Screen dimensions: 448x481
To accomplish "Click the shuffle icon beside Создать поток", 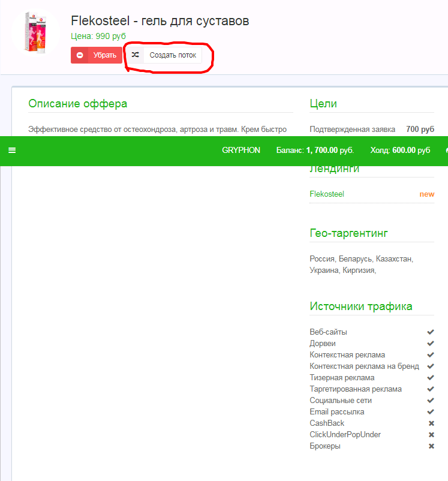I will [135, 55].
